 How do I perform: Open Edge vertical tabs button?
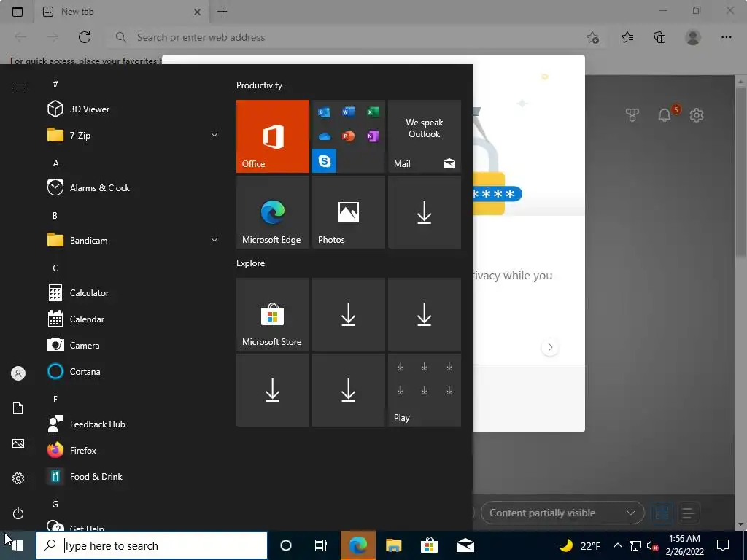click(18, 12)
